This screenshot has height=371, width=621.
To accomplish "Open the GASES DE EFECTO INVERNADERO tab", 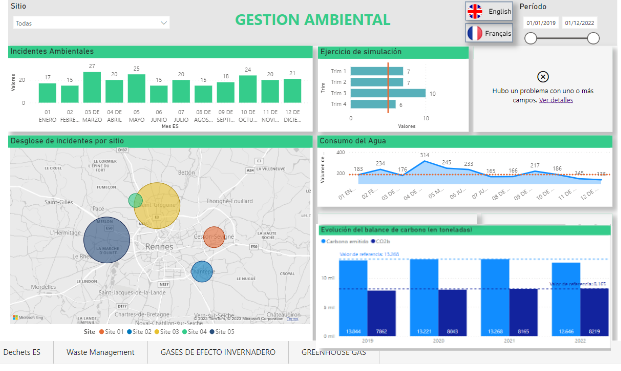I will (x=218, y=352).
